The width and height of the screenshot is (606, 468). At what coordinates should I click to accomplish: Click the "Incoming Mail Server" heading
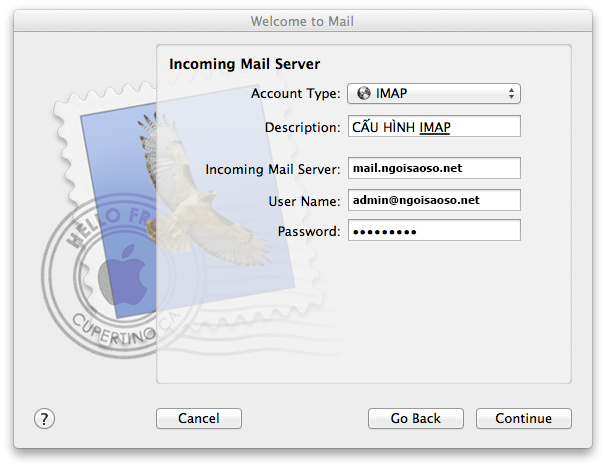coord(244,64)
